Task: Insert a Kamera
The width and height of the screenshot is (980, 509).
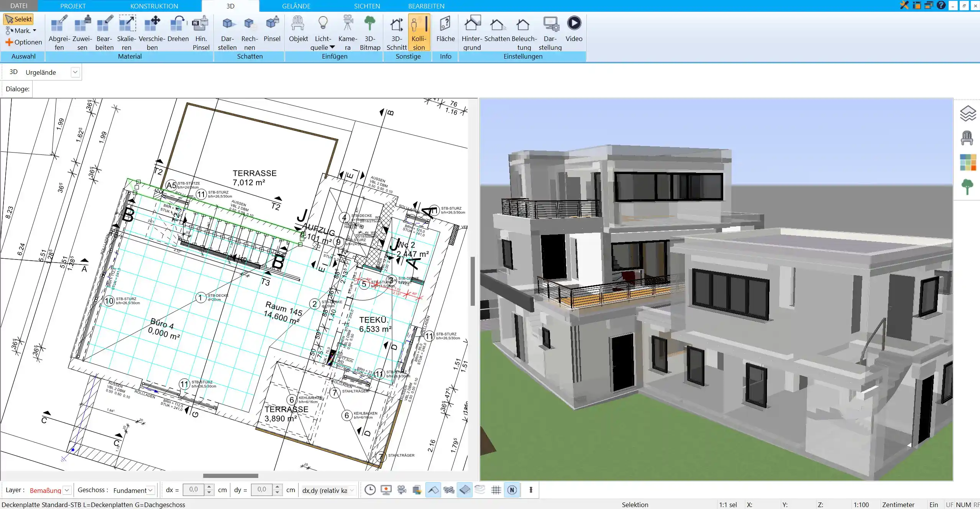Action: (x=348, y=33)
